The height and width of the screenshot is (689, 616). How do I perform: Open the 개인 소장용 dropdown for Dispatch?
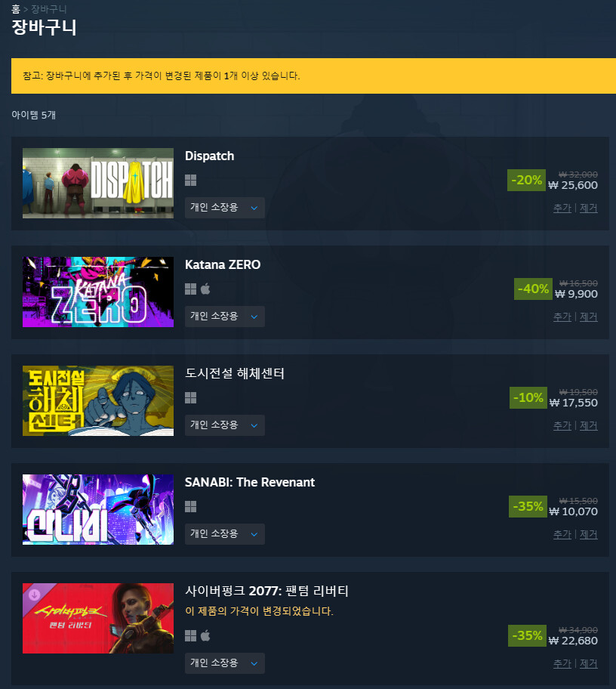pos(225,208)
